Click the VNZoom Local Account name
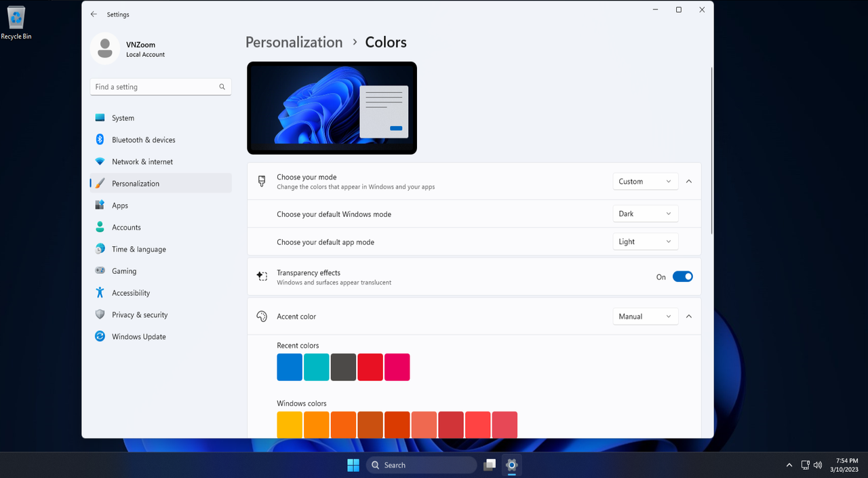This screenshot has height=478, width=868. click(x=145, y=49)
